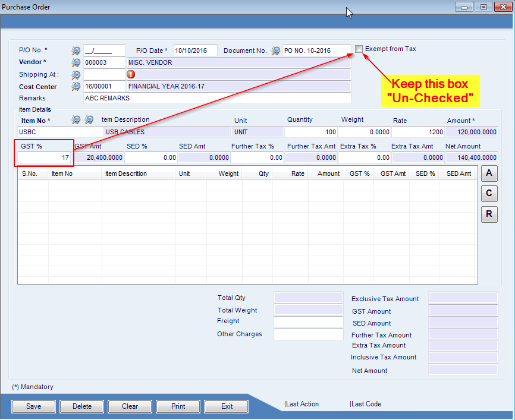Toggle Exempt from Tax checkbox
Viewport: 515px width, 420px height.
click(359, 49)
